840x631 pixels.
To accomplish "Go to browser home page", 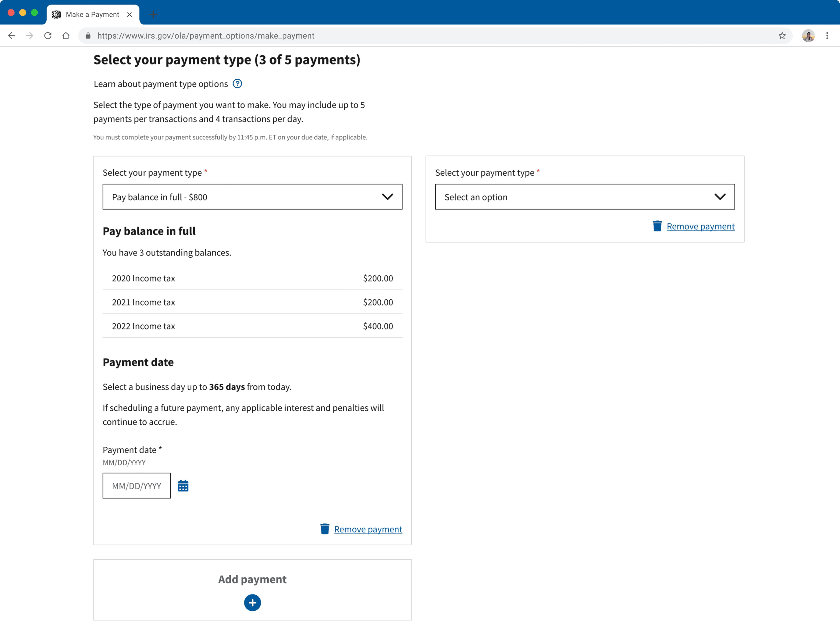I will [x=66, y=36].
